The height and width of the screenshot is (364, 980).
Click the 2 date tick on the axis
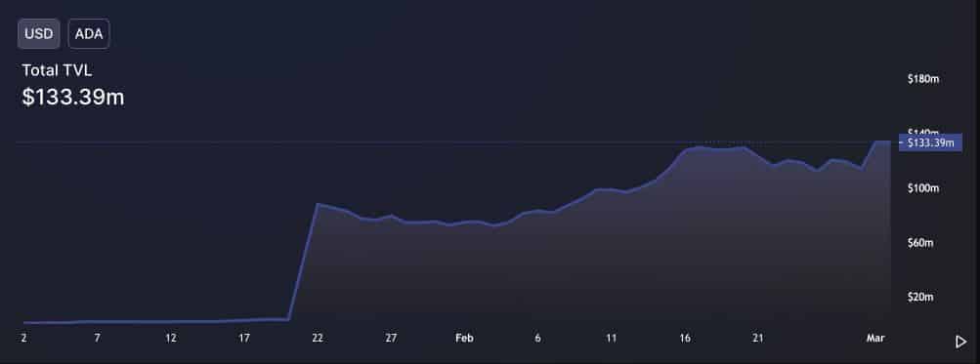[23, 338]
